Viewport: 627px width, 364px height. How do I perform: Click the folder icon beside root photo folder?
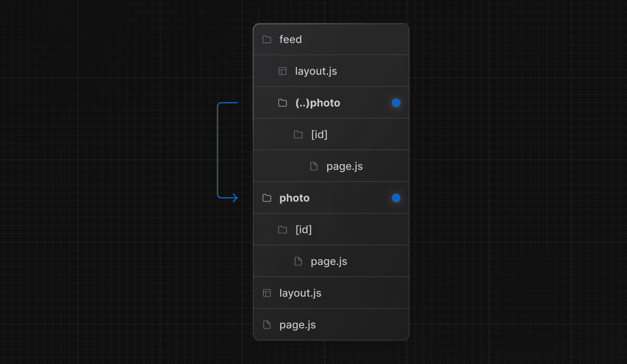pos(267,198)
